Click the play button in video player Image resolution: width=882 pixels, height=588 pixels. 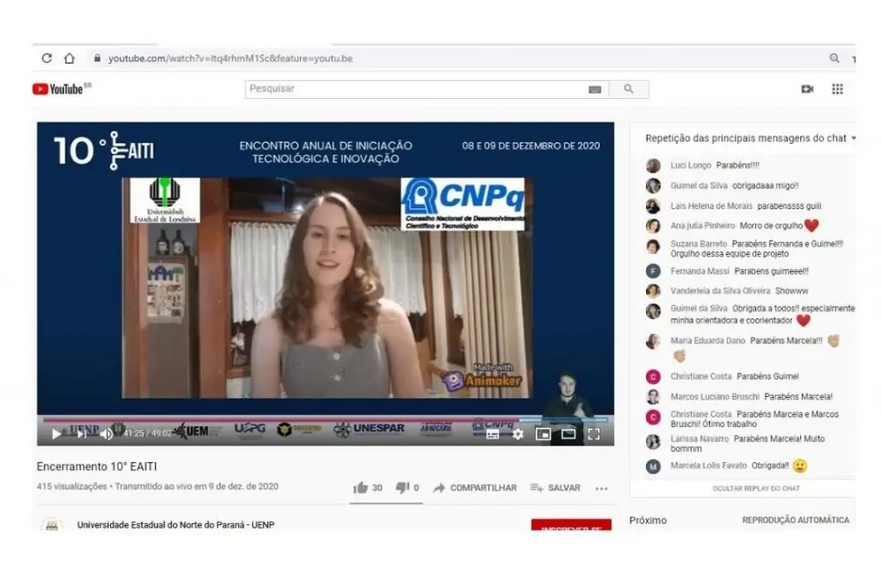click(x=57, y=434)
